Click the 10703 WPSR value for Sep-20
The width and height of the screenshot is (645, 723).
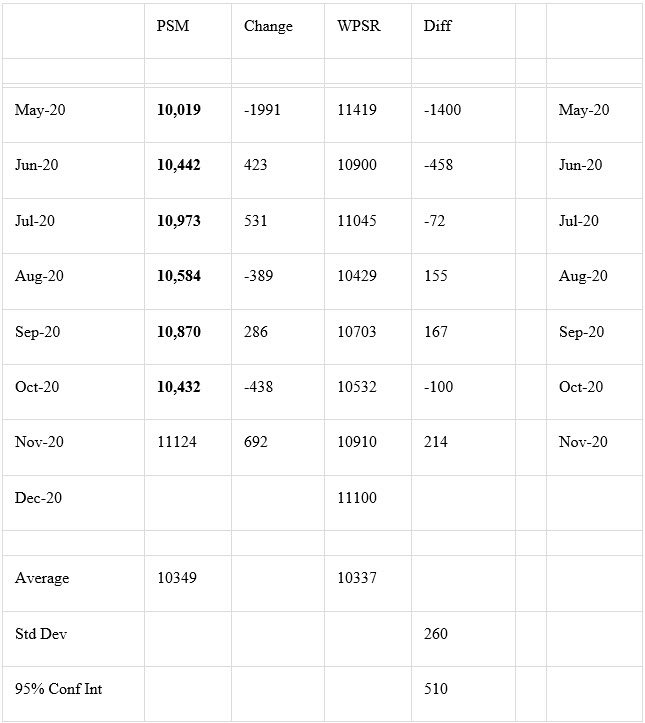point(357,332)
